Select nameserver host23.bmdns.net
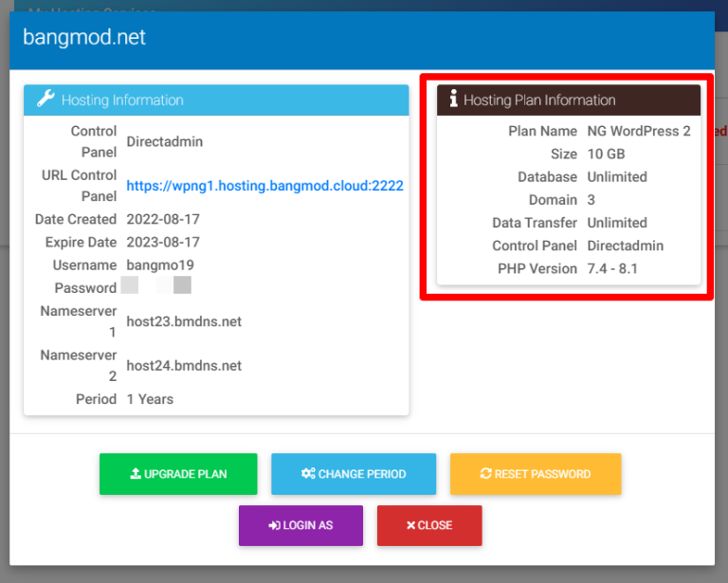 coord(184,321)
